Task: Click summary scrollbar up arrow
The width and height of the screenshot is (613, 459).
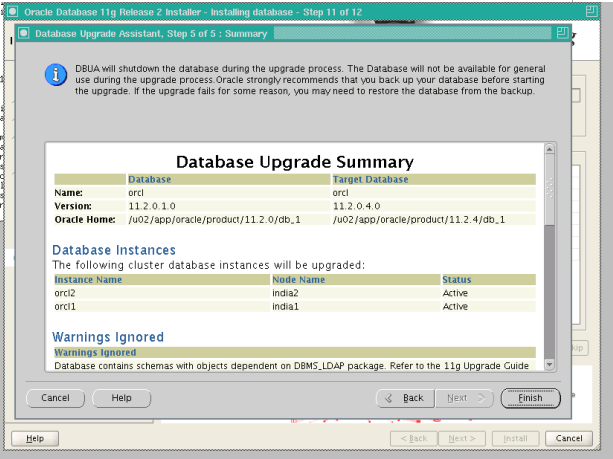Action: (549, 149)
